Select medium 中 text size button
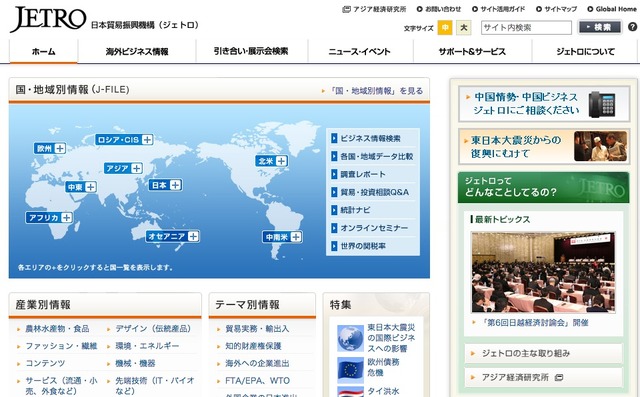Viewport: 640px width, 397px height. point(445,28)
